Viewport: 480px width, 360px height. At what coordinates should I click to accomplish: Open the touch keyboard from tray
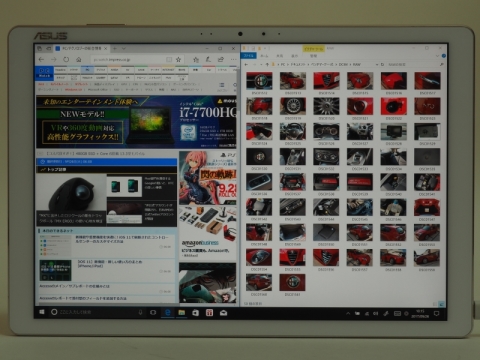point(397,313)
